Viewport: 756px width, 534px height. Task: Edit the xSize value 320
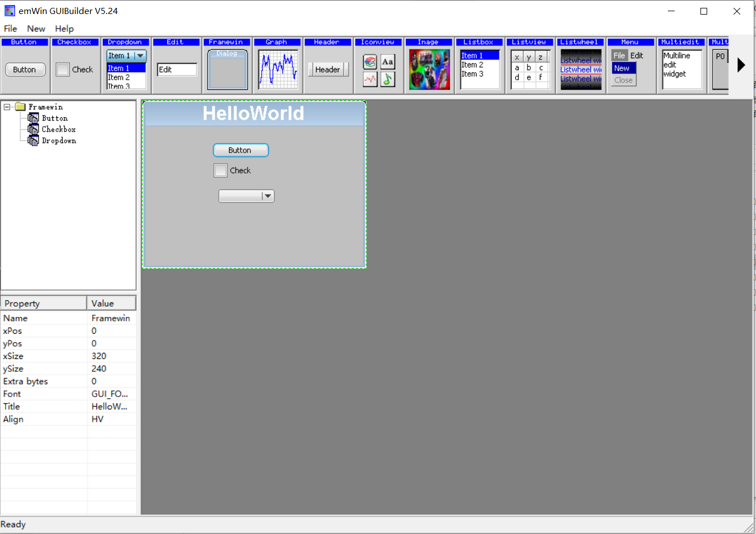pos(112,356)
